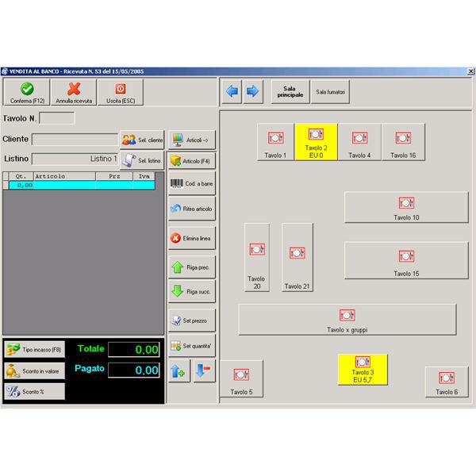Switch to Sala principale room tab
This screenshot has width=476, height=476.
[x=290, y=92]
